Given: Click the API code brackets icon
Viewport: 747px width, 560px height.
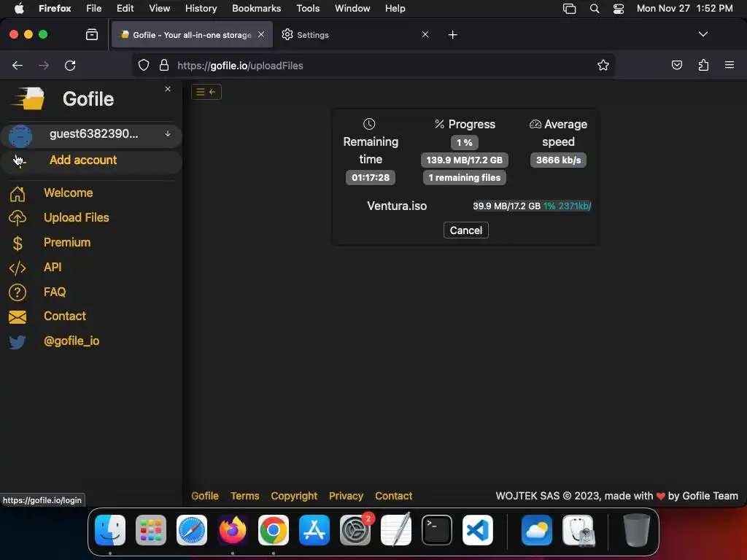Looking at the screenshot, I should [x=18, y=268].
